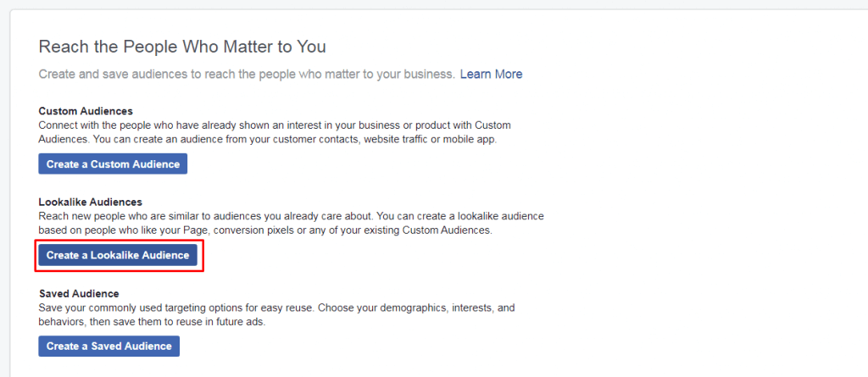This screenshot has height=377, width=868.
Task: Select the Create a Lookalike Audience button
Action: pyautogui.click(x=118, y=255)
